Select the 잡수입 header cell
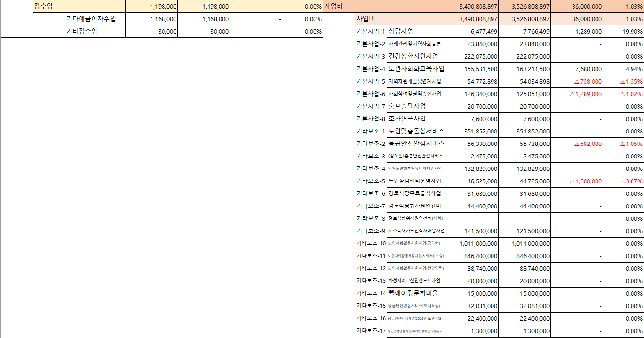Image resolution: width=644 pixels, height=338 pixels. 43,6
